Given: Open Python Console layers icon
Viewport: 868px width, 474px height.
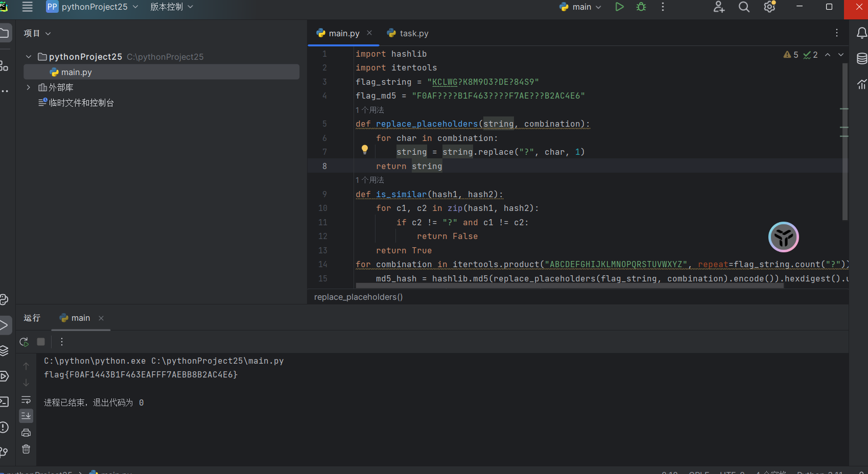Looking at the screenshot, I should click(4, 350).
